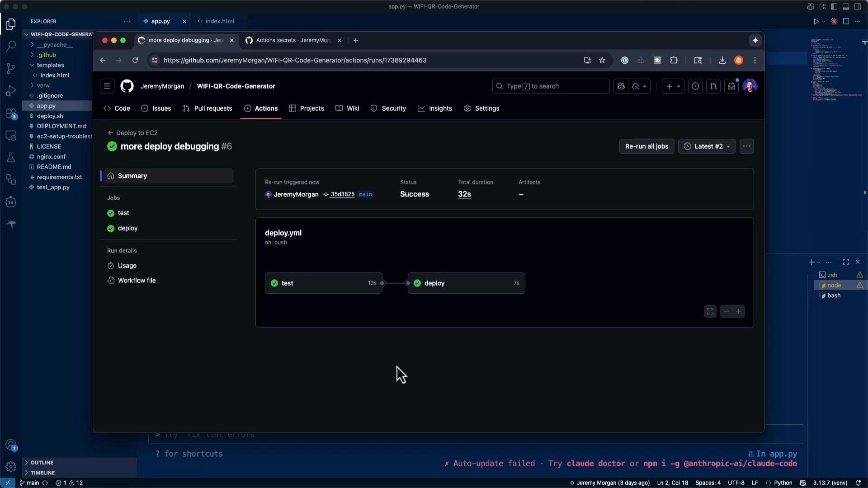
Task: Zoom in workflow graph with plus
Action: (x=739, y=311)
